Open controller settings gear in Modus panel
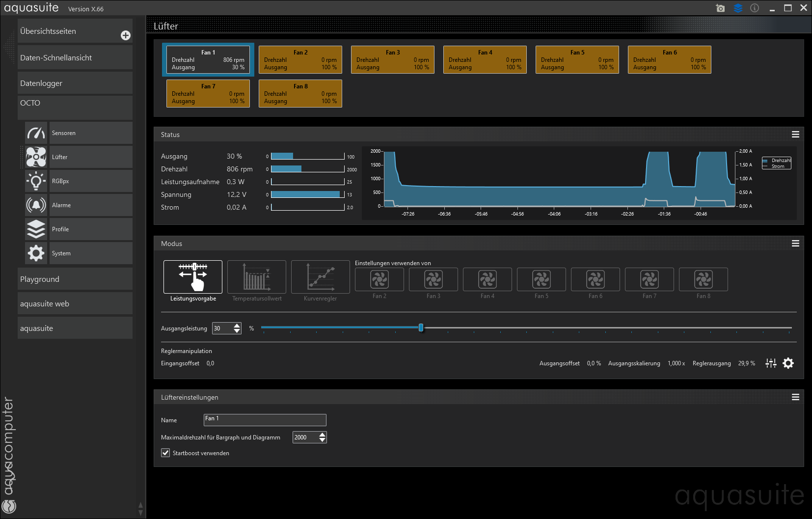 [788, 363]
